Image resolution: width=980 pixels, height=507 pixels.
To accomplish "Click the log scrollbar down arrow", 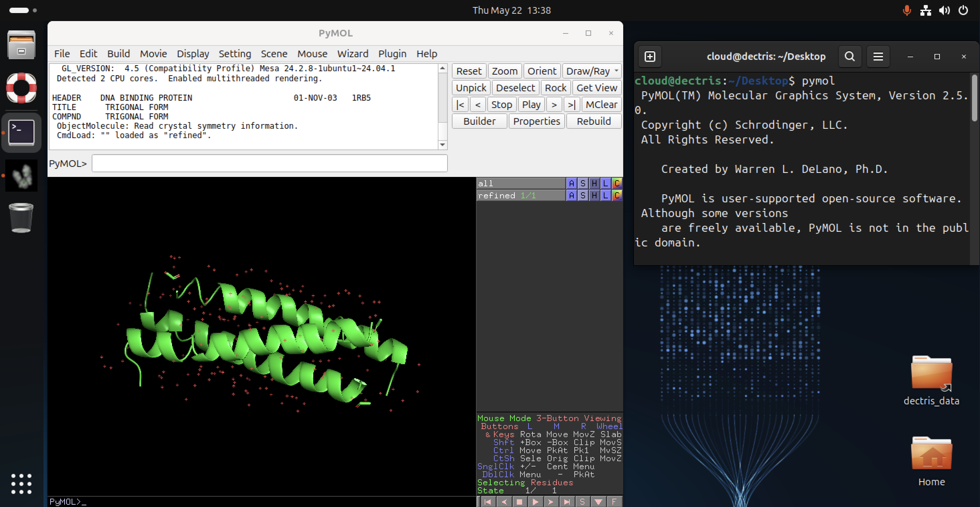I will coord(442,144).
